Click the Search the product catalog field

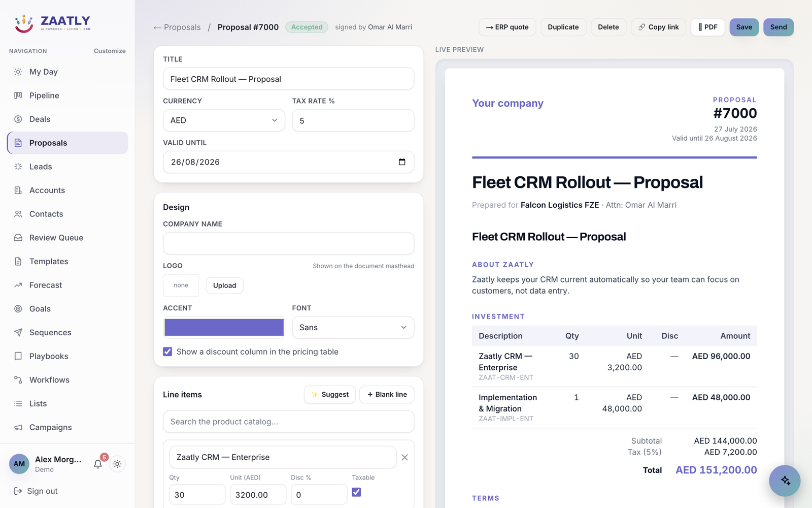click(288, 422)
